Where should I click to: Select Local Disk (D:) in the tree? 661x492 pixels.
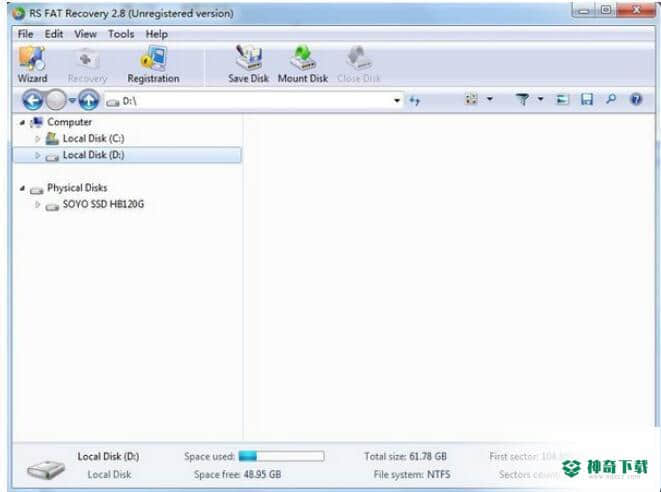(93, 155)
